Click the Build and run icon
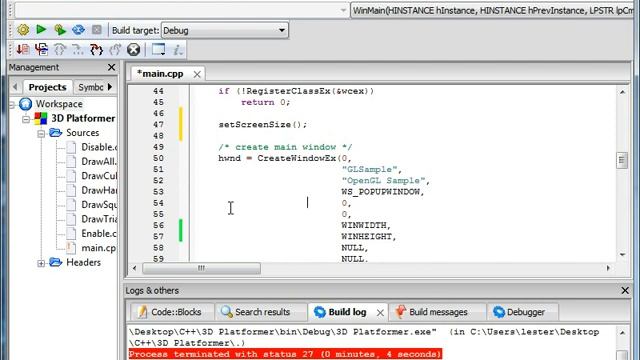The image size is (640, 360). [60, 30]
